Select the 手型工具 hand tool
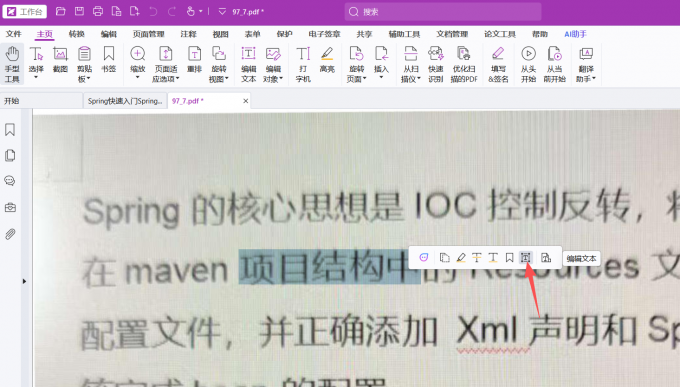The height and width of the screenshot is (387, 680). click(x=12, y=64)
